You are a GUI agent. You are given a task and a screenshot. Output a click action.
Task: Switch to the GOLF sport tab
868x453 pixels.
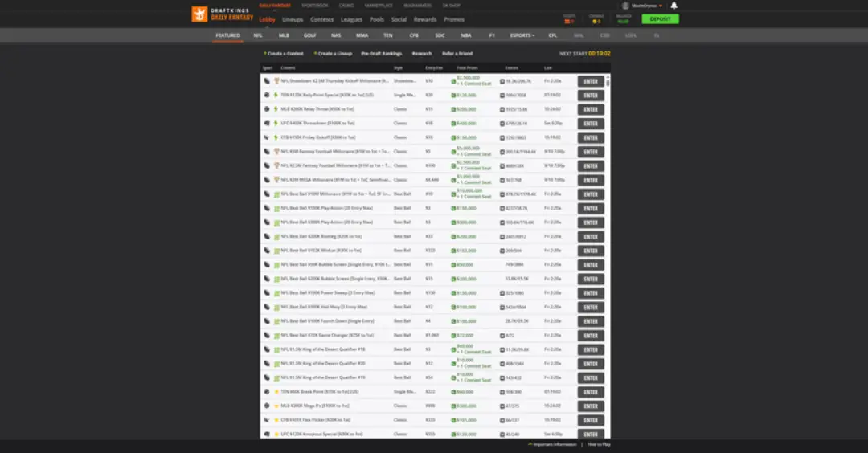[310, 35]
